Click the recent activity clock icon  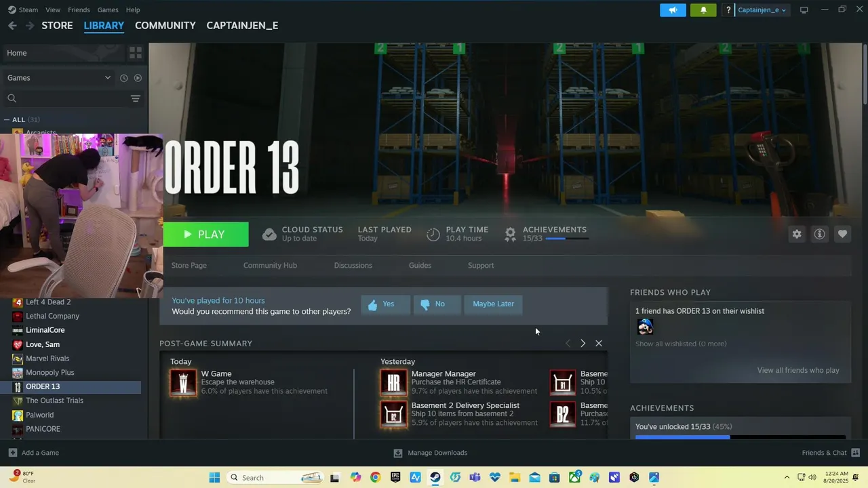click(x=124, y=78)
